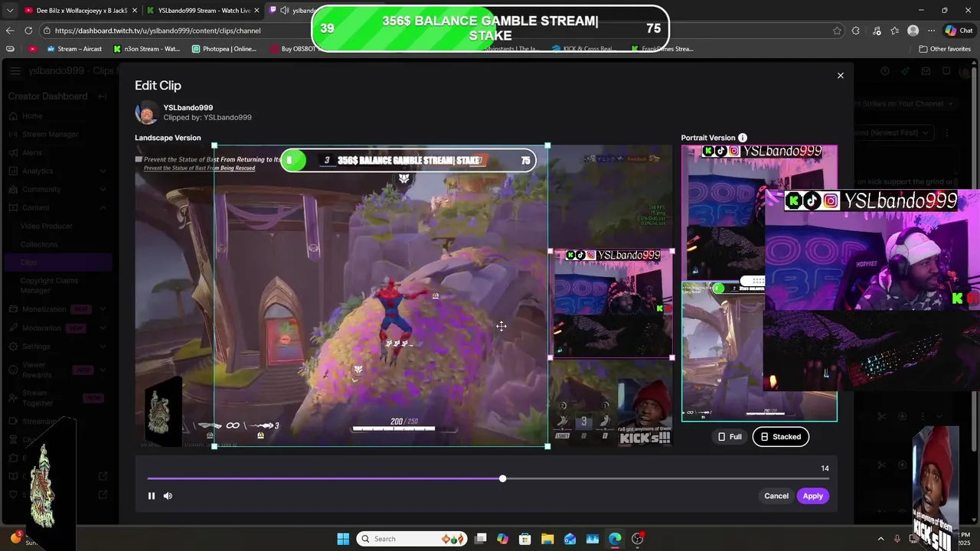
Task: Open the Outlook mail taskbar icon
Action: click(570, 539)
